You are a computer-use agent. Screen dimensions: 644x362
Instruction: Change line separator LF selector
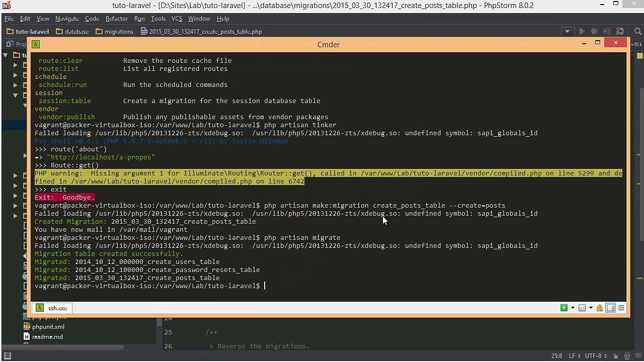point(574,356)
